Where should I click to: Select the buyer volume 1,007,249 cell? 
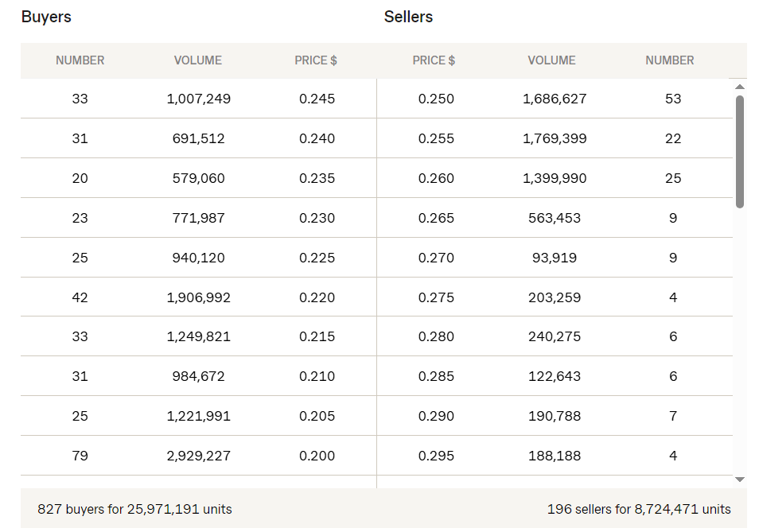tap(198, 99)
